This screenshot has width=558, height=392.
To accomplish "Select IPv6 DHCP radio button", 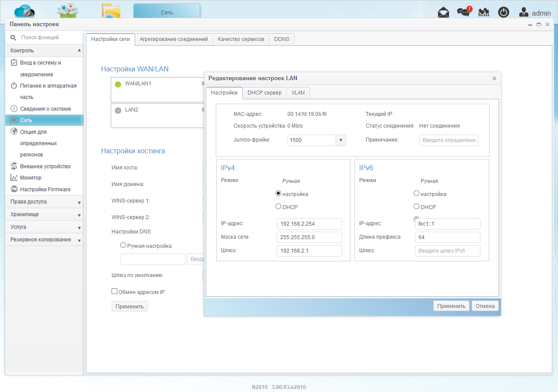I will (416, 206).
